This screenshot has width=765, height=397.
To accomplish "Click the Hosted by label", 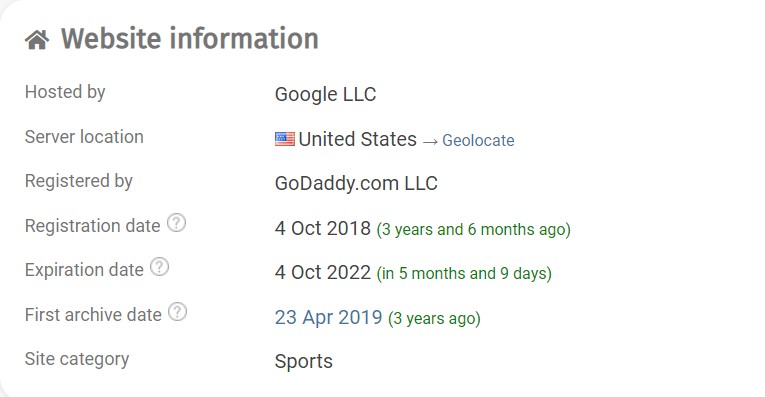I will pos(65,92).
